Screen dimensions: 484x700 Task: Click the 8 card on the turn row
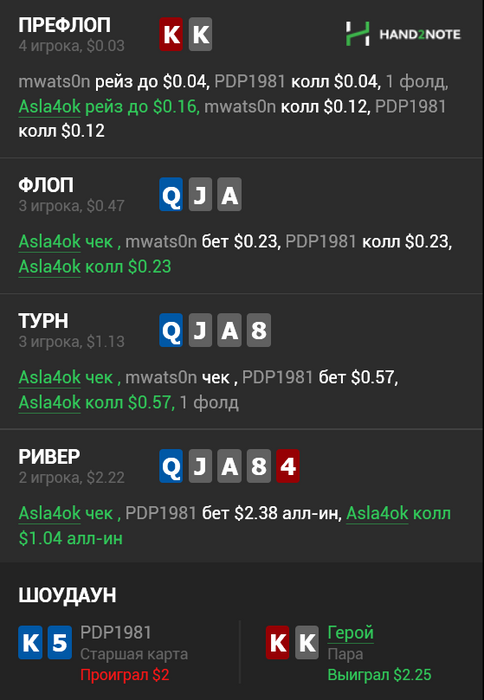click(x=259, y=330)
